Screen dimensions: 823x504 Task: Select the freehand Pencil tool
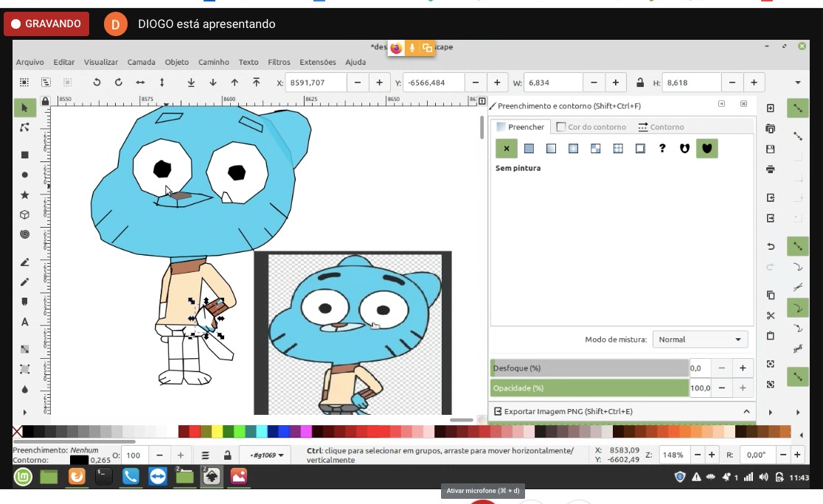click(x=24, y=281)
